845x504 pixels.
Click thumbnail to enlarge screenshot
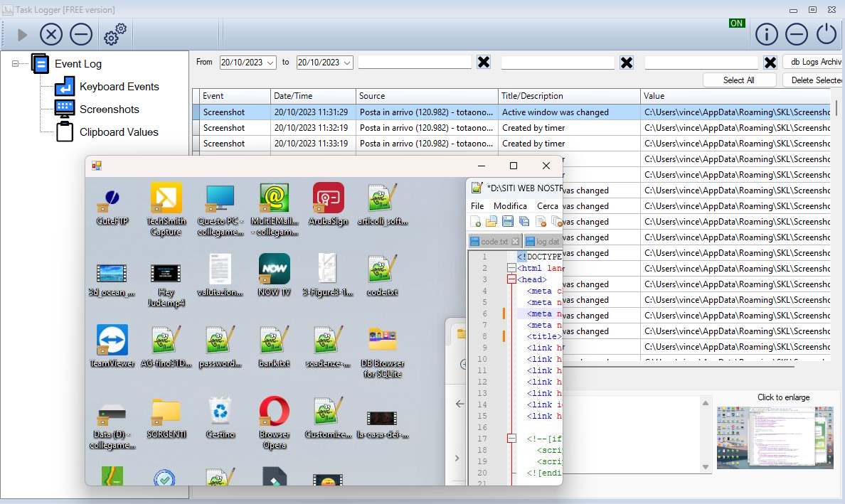[775, 437]
